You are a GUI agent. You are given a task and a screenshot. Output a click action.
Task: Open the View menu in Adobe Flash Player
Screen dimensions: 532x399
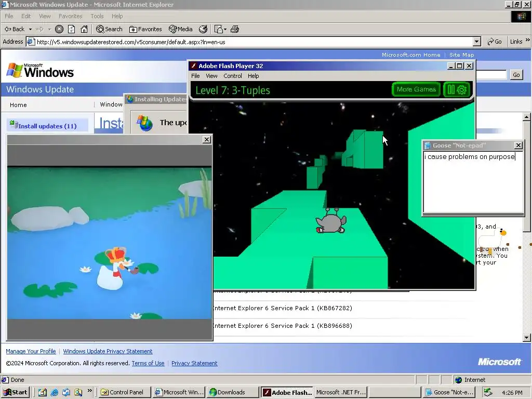coord(211,76)
